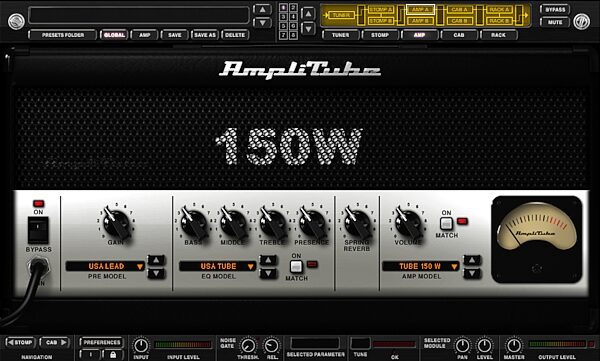Click the lock icon below Preferences
The image size is (600, 361).
tap(112, 354)
